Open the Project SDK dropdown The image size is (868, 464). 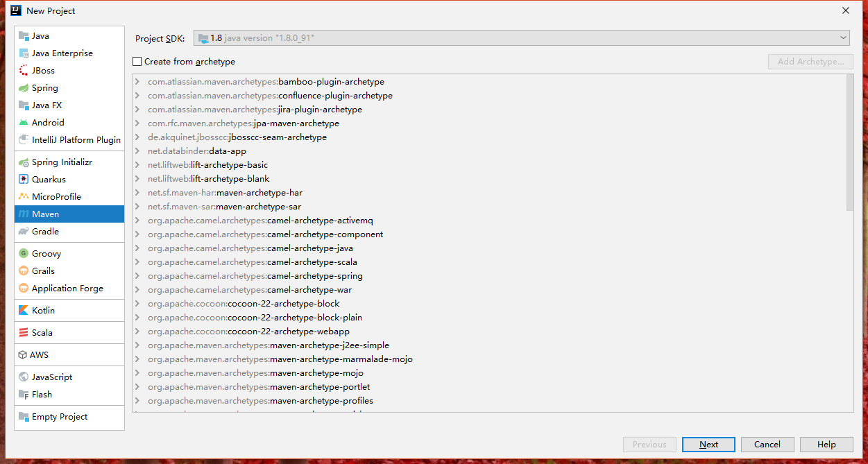[522, 38]
